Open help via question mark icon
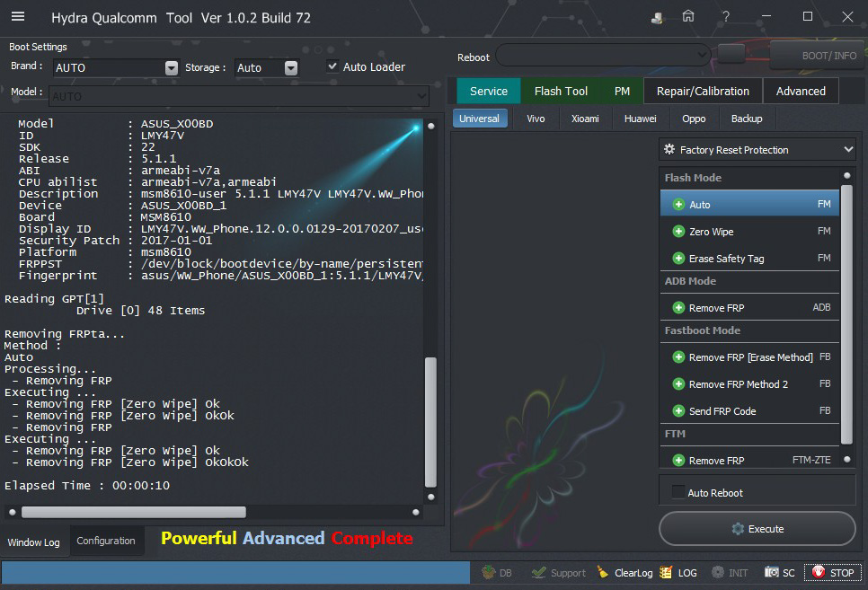This screenshot has height=590, width=868. 726,16
